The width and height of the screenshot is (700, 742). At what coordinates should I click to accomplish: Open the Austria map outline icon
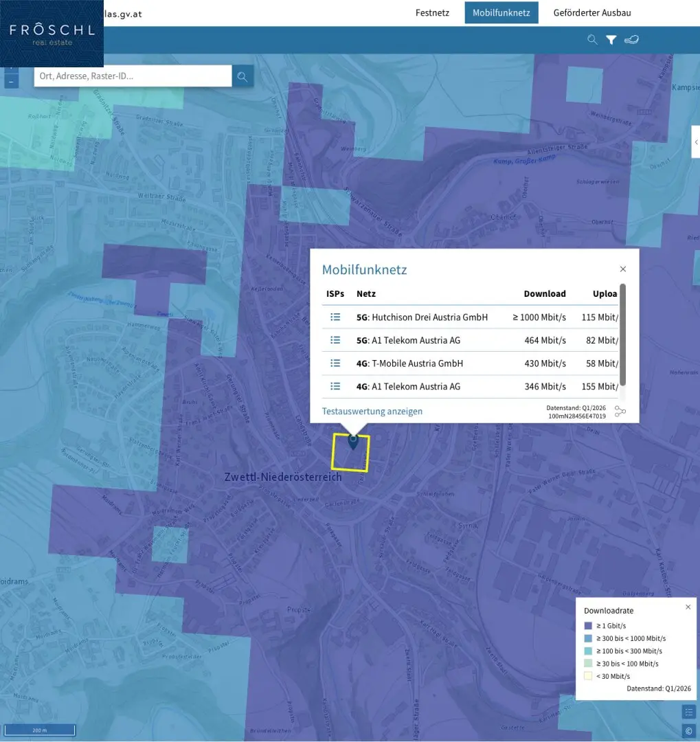tap(631, 40)
